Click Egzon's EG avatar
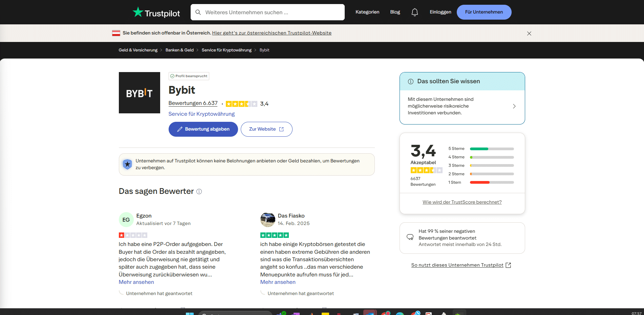644x315 pixels. pos(126,220)
